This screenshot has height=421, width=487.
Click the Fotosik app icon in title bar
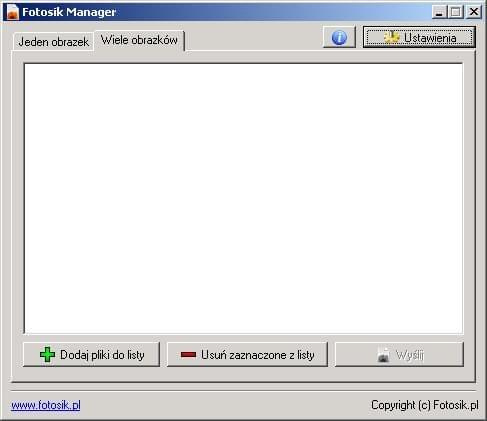point(12,12)
